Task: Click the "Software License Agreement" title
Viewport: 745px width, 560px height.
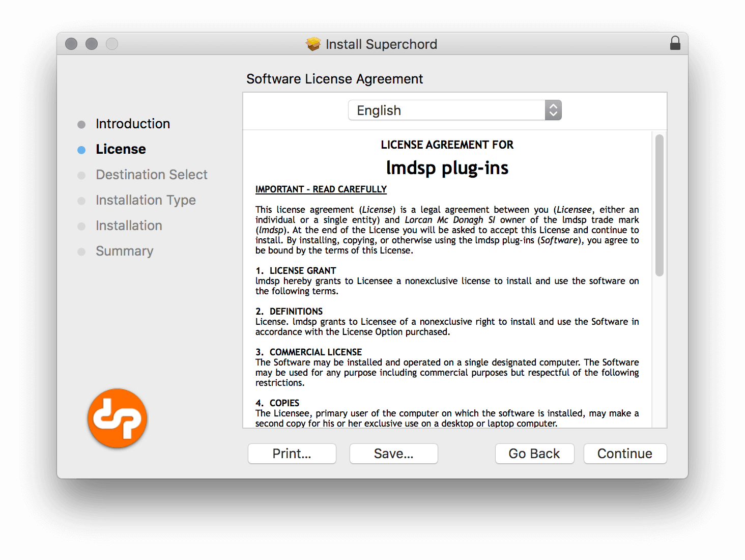Action: coord(335,79)
